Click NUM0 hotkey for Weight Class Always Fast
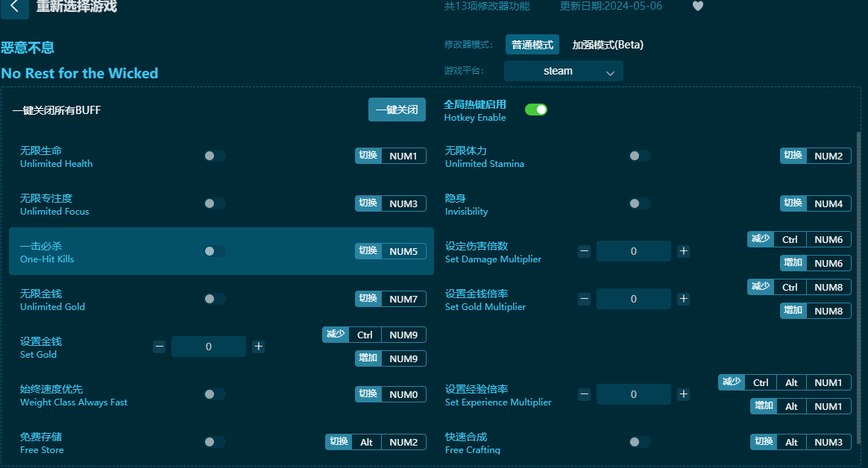The width and height of the screenshot is (868, 468). click(x=403, y=394)
